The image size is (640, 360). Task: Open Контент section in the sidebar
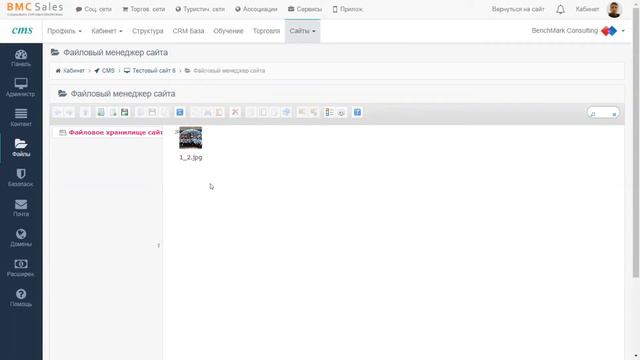coord(21,118)
